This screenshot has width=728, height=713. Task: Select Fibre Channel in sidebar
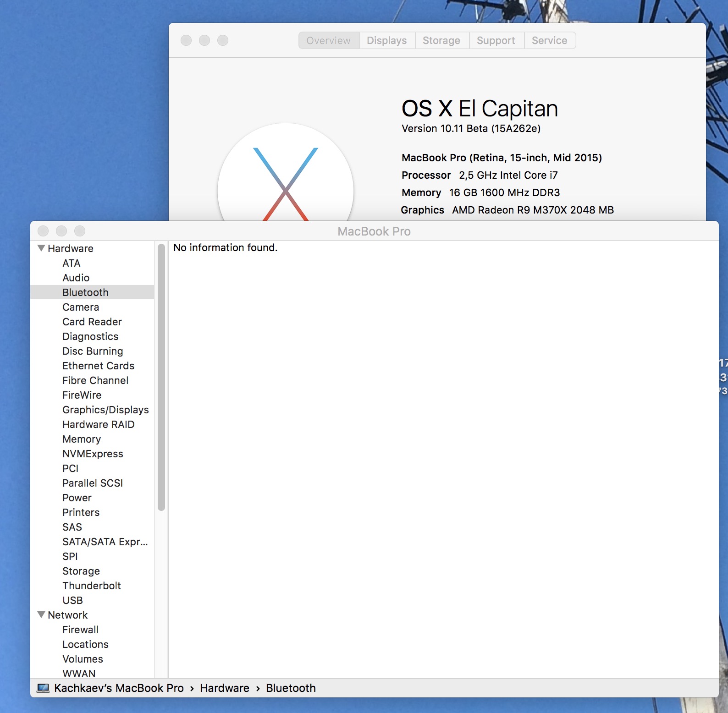pos(95,380)
